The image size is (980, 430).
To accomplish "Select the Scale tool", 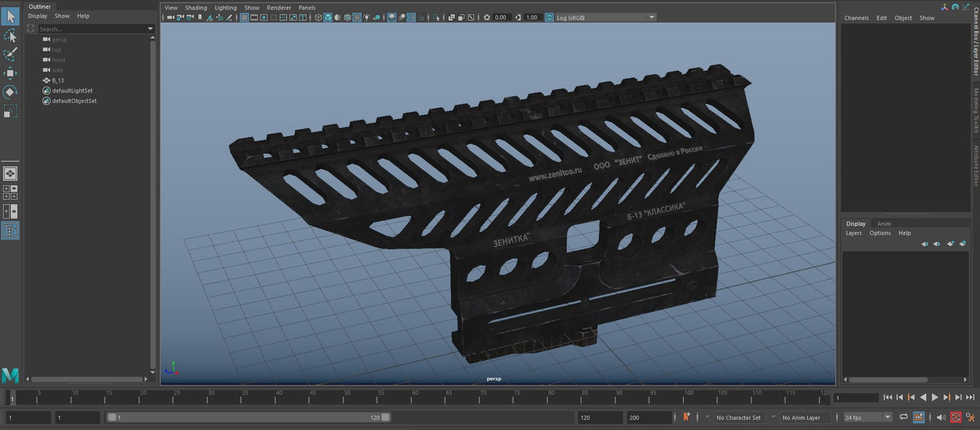I will (x=10, y=111).
